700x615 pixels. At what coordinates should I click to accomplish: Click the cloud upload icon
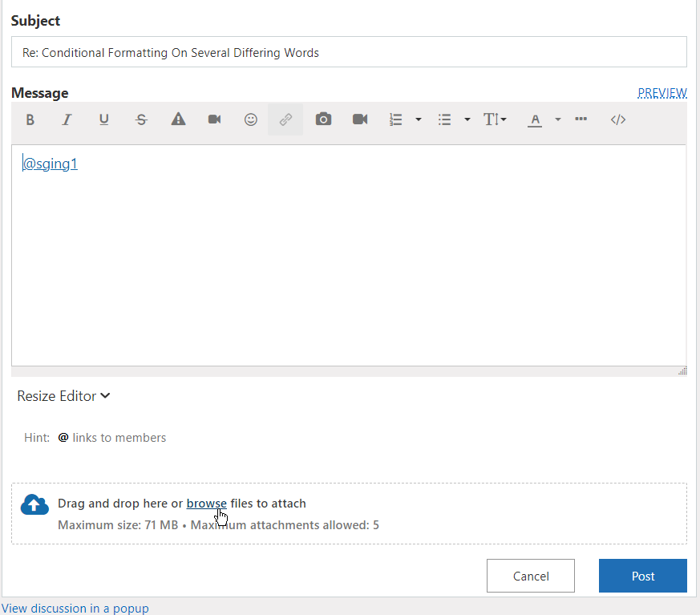click(x=34, y=504)
